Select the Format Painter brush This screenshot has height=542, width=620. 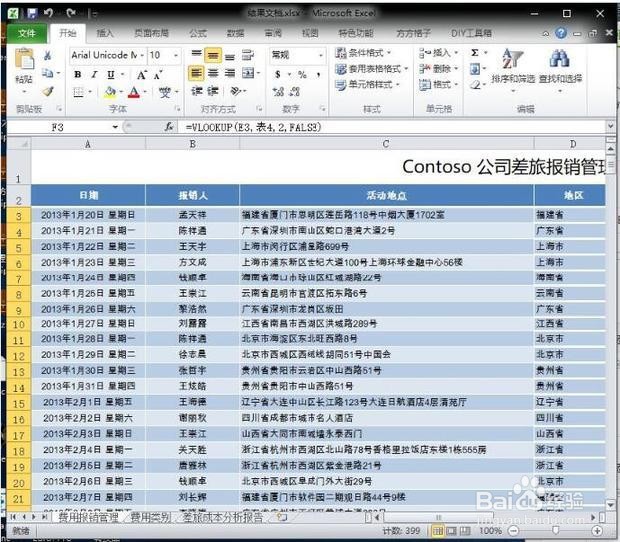pyautogui.click(x=48, y=91)
